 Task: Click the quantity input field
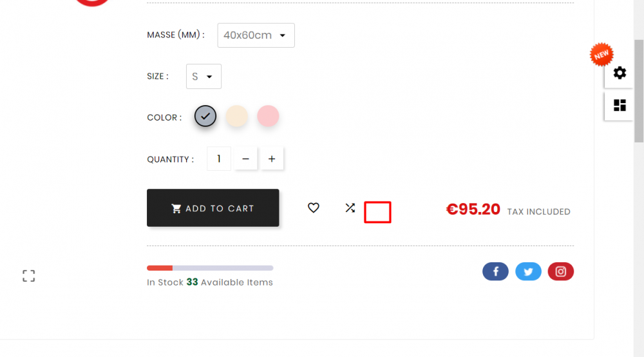point(219,159)
